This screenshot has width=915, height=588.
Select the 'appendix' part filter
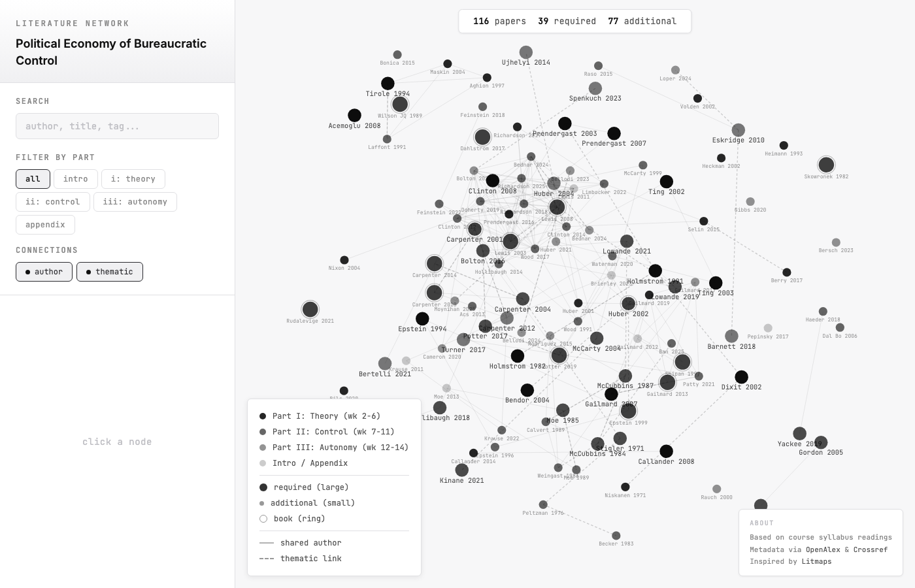click(x=45, y=224)
